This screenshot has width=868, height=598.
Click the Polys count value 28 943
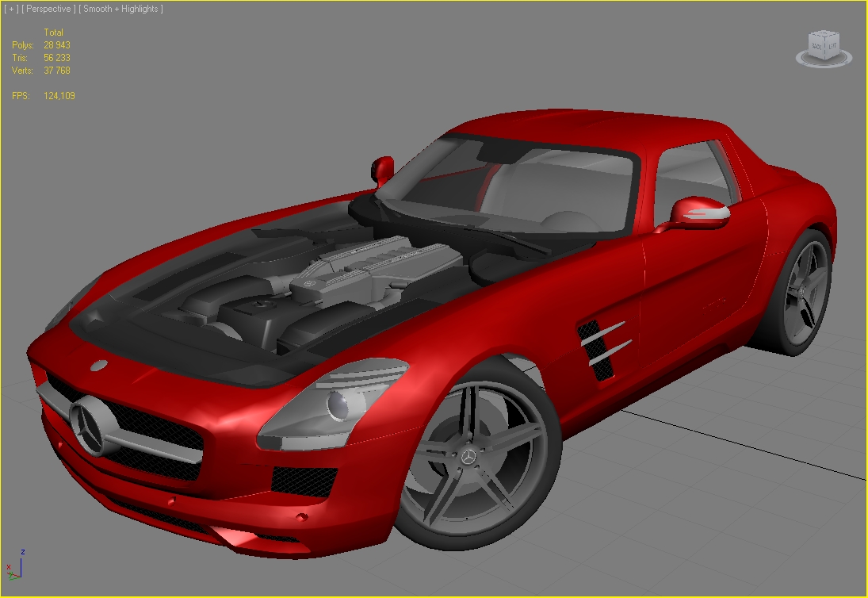[x=57, y=45]
